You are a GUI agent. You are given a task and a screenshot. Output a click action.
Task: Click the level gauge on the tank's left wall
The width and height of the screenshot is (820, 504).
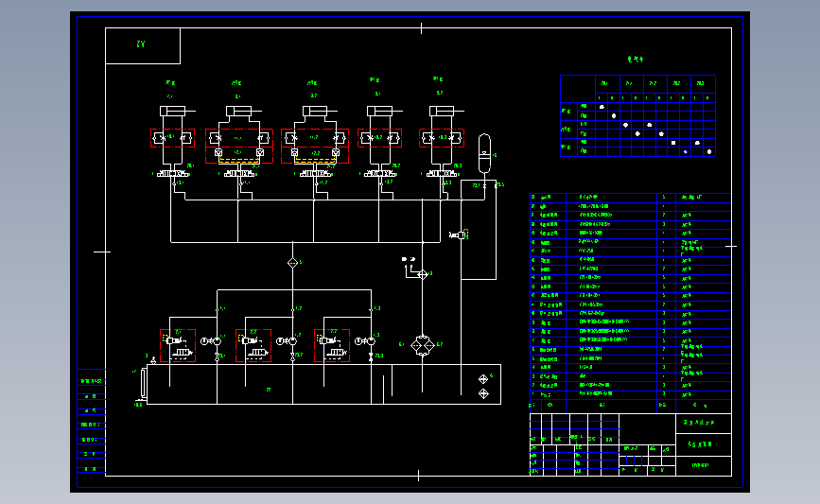click(x=144, y=384)
